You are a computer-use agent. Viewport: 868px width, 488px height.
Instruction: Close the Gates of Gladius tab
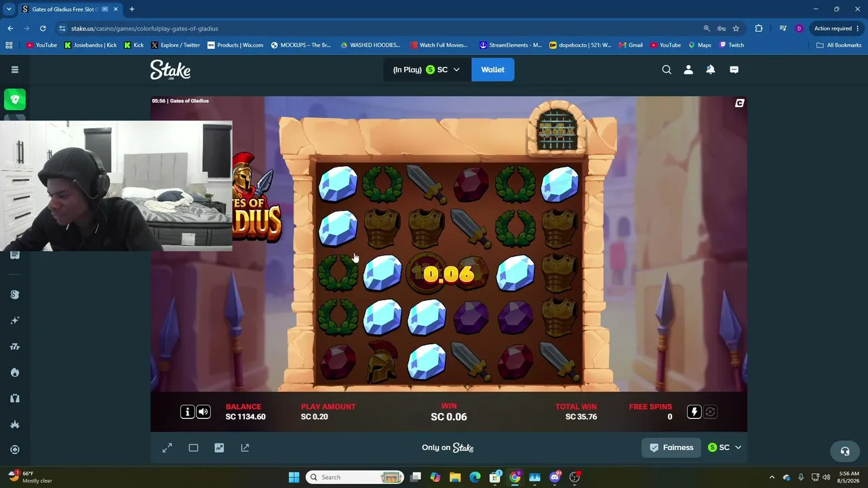tap(116, 9)
